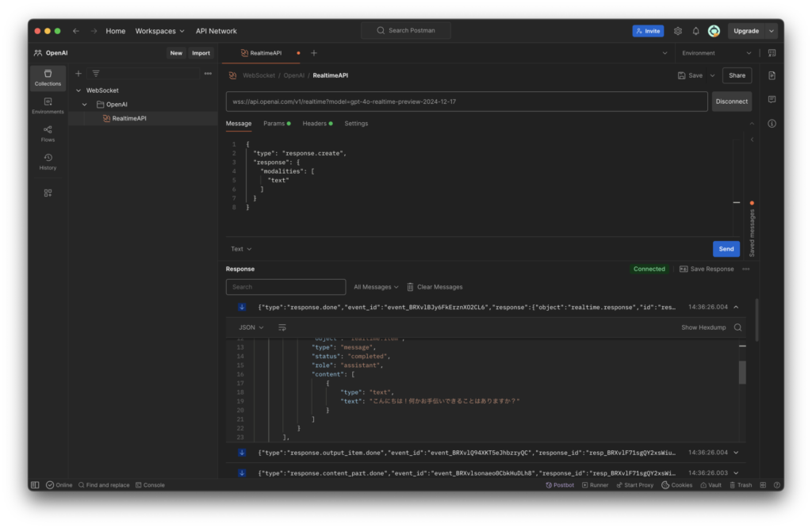The width and height of the screenshot is (812, 528).
Task: Click the filter icon in collections sidebar
Action: [96, 74]
